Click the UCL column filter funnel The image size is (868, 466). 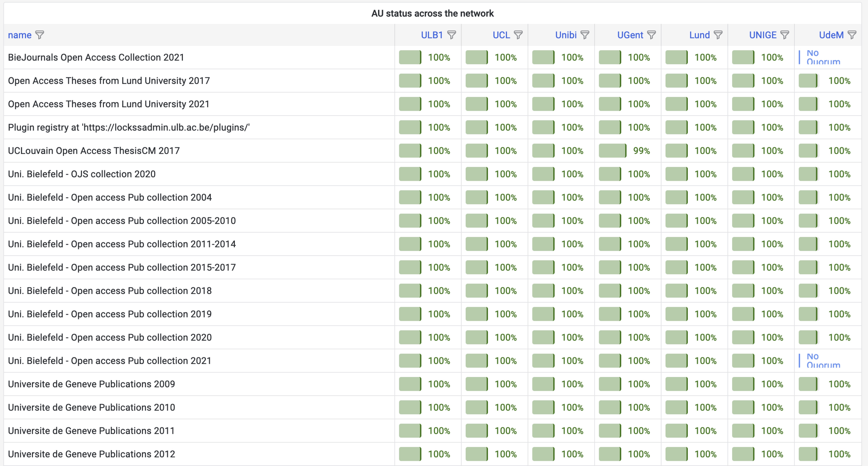coord(518,35)
